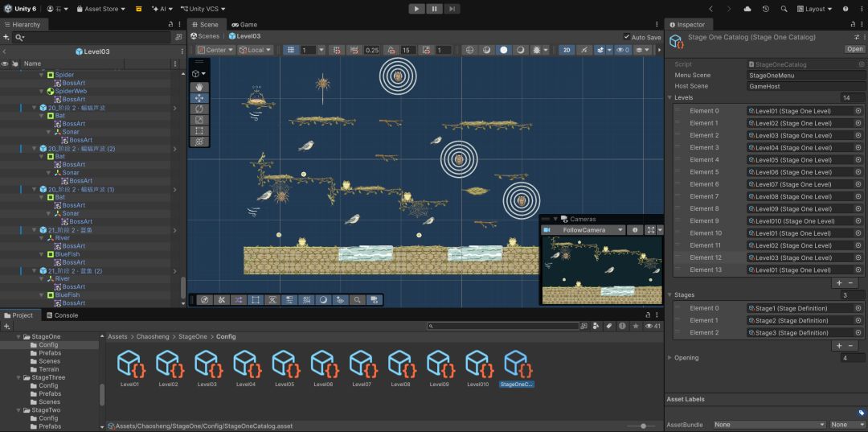Screen dimensions: 868x432
Task: Collapse the StageThree folder
Action: [18, 377]
